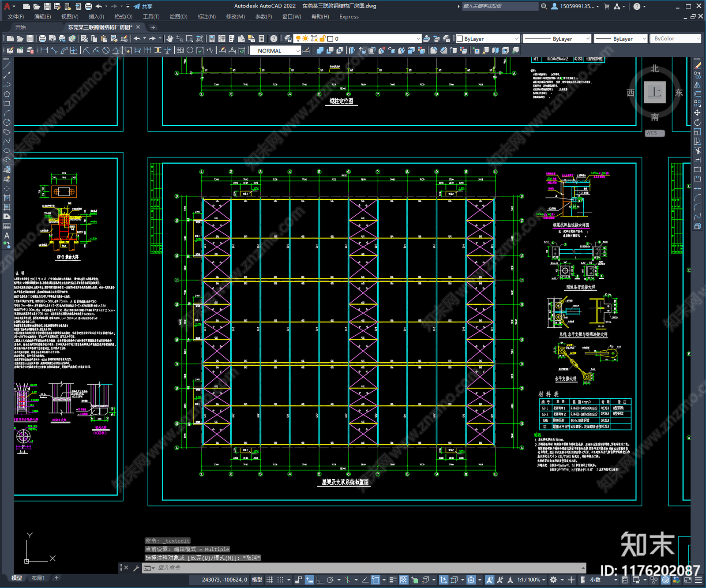This screenshot has height=588, width=706.
Task: Expand the annotation scale 1:1 / 100% dropdown
Action: [x=531, y=580]
